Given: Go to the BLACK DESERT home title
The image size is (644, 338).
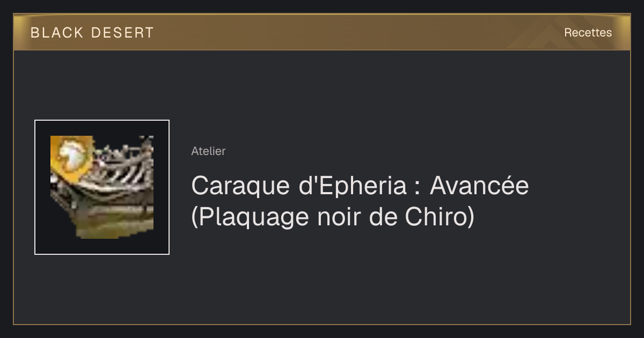Looking at the screenshot, I should 92,33.
